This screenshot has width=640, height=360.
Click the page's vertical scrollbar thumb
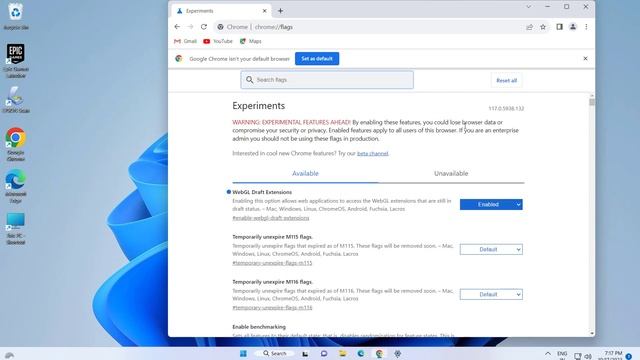[592, 102]
